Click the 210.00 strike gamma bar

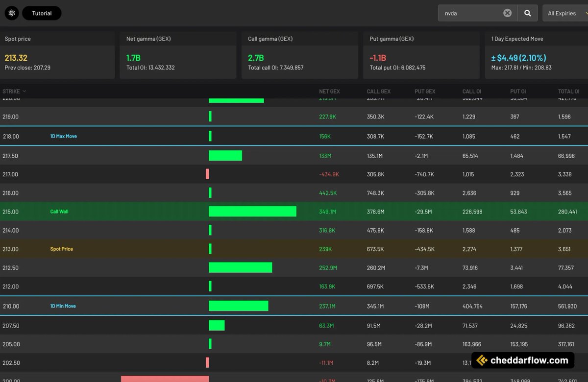point(238,306)
